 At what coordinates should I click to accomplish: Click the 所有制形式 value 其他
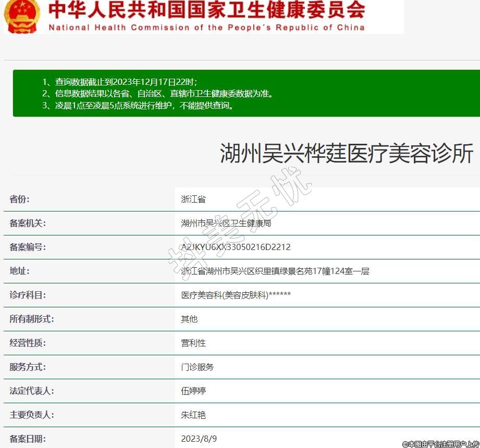pos(189,319)
